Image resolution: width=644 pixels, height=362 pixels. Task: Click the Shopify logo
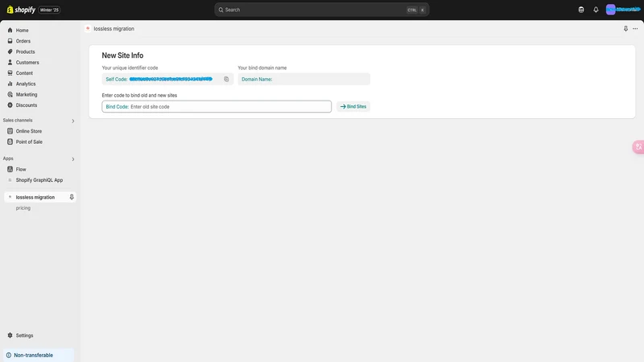pos(21,10)
